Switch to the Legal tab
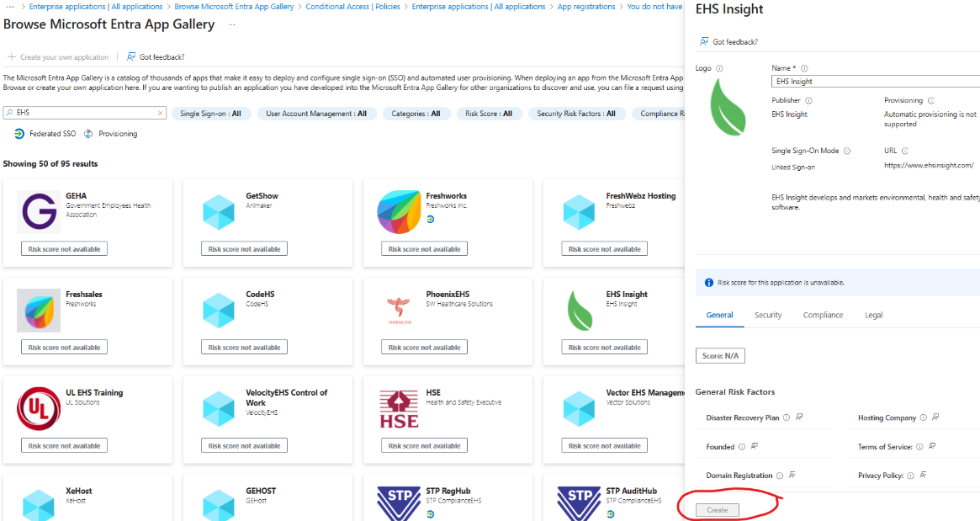980x521 pixels. pyautogui.click(x=873, y=316)
